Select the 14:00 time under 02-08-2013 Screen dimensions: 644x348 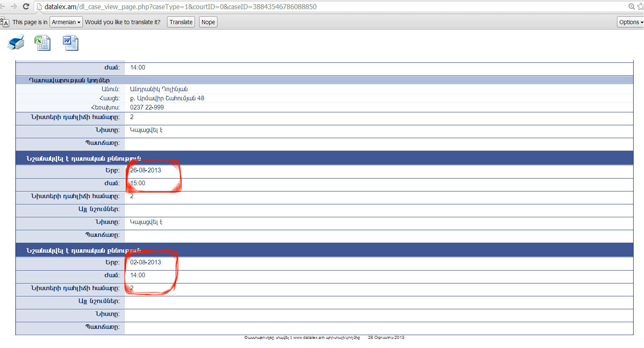[x=138, y=275]
